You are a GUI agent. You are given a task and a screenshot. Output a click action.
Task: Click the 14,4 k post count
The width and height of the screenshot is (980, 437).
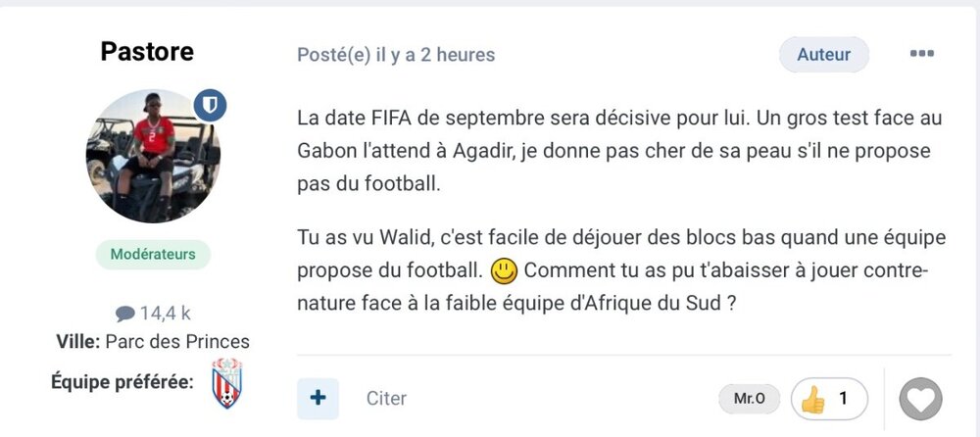click(165, 314)
